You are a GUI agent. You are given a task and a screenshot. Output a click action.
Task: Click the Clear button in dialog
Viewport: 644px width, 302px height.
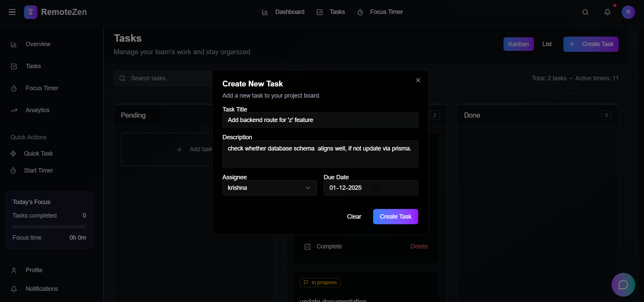pyautogui.click(x=354, y=217)
